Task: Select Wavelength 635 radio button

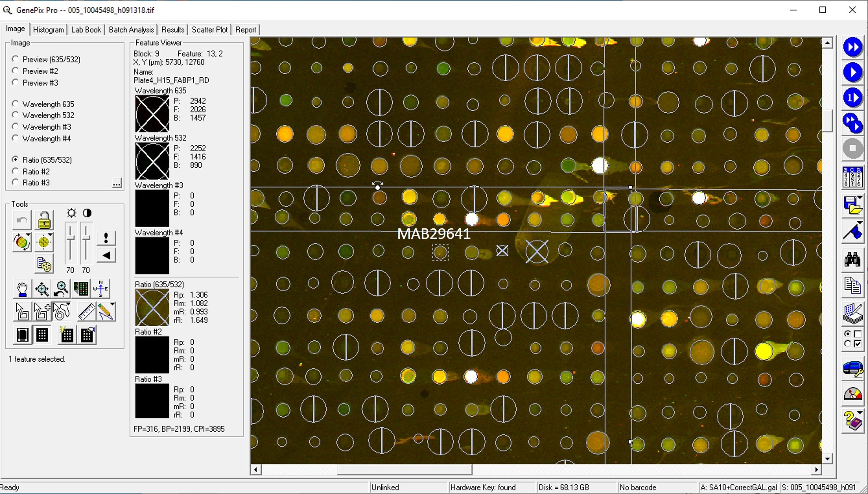Action: click(x=16, y=104)
